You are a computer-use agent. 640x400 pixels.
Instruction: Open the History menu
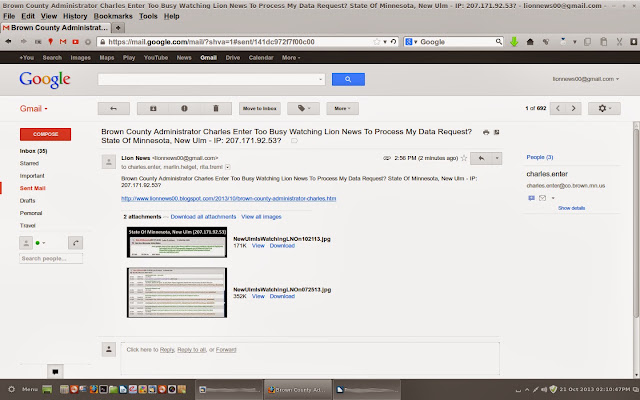point(75,16)
